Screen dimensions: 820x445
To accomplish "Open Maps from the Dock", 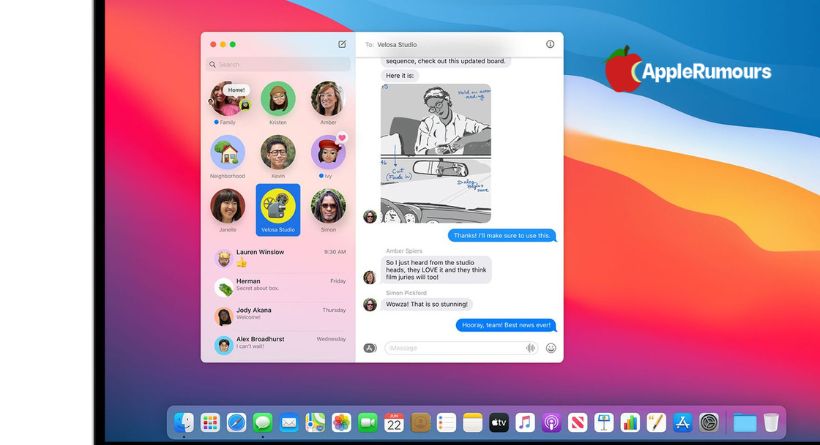I will click(x=315, y=423).
